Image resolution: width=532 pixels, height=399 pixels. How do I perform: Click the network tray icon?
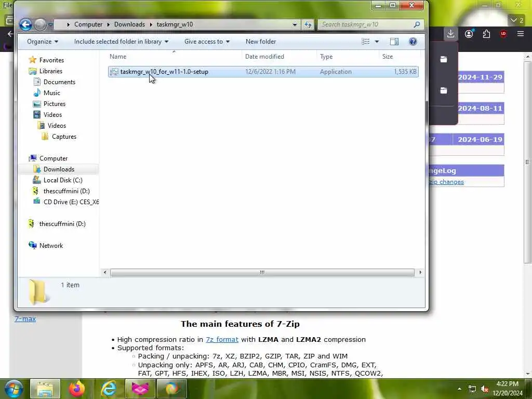[472, 389]
